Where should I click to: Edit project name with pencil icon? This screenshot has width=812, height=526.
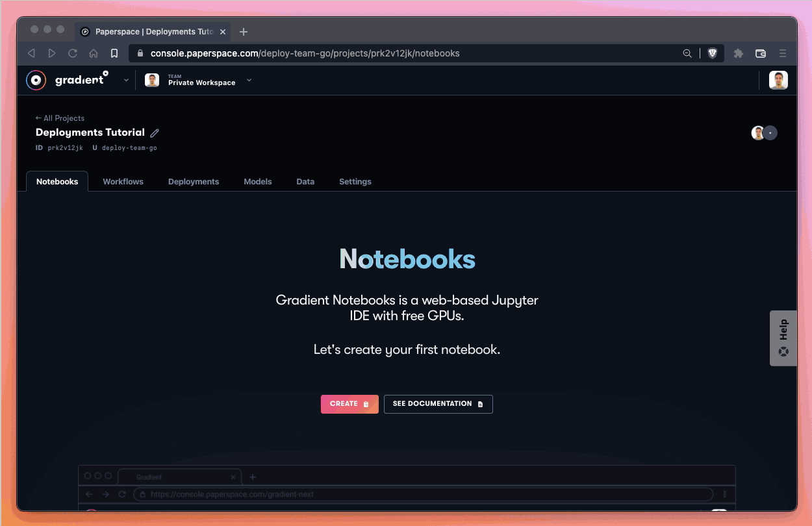coord(155,132)
